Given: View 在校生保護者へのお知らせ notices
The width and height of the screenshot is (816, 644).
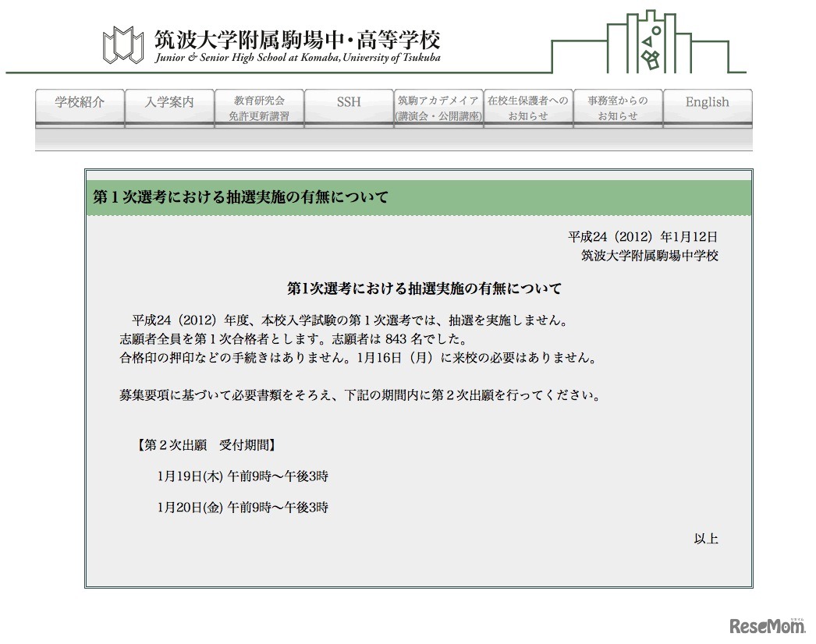Looking at the screenshot, I should [x=528, y=107].
